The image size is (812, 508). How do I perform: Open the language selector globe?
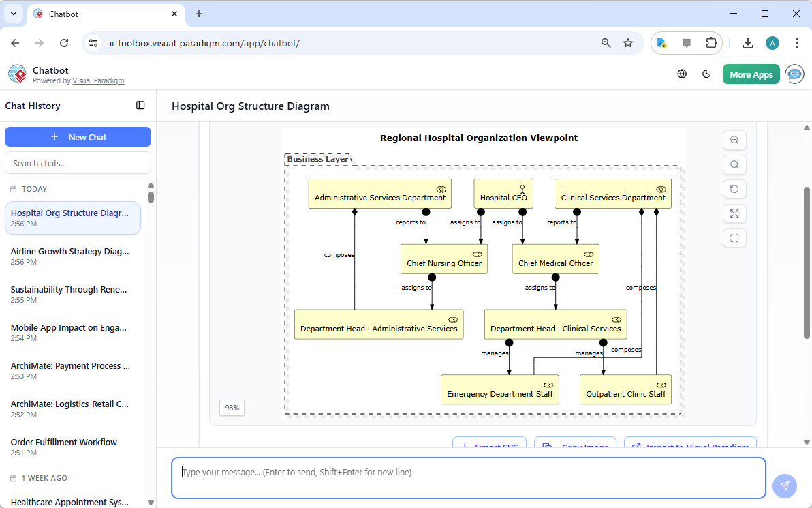tap(682, 74)
